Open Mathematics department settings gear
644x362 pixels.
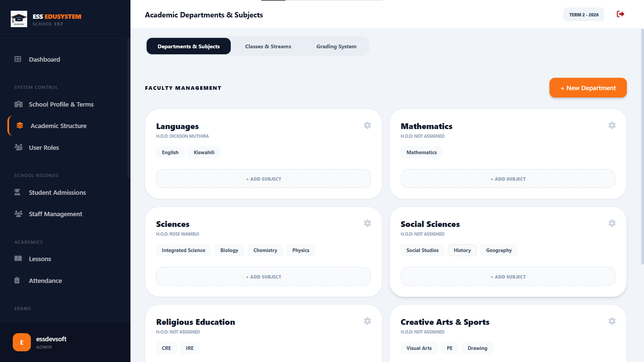point(612,125)
